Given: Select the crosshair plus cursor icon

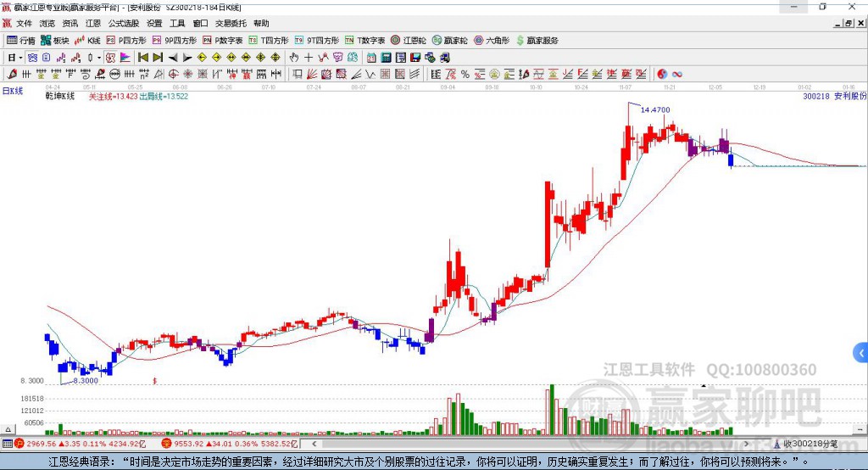Looking at the screenshot, I should (309, 58).
